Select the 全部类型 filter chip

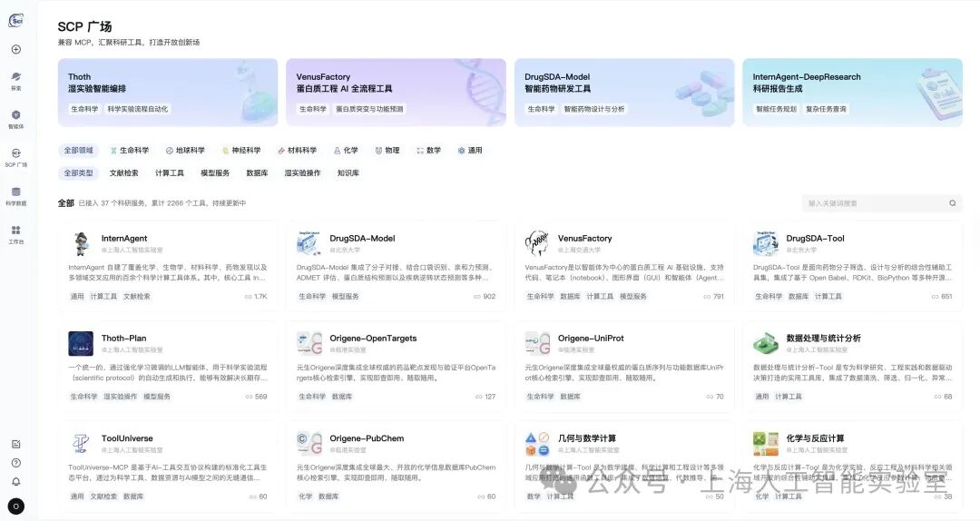78,173
